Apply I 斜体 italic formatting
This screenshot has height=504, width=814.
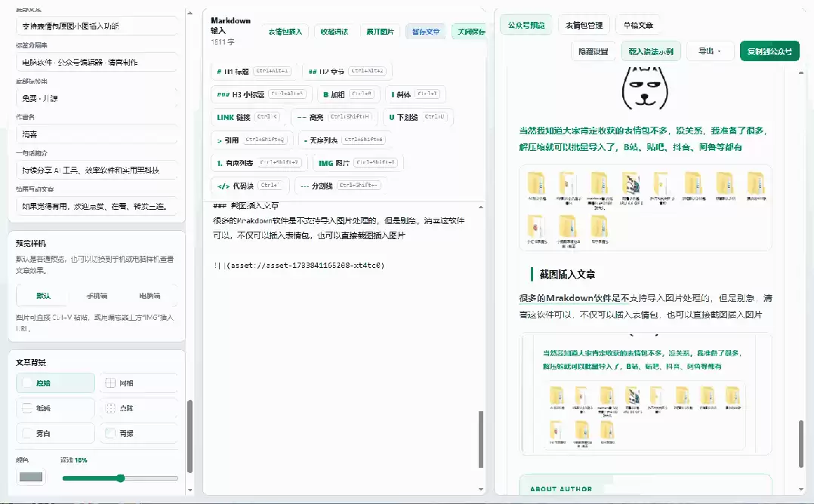(x=415, y=94)
